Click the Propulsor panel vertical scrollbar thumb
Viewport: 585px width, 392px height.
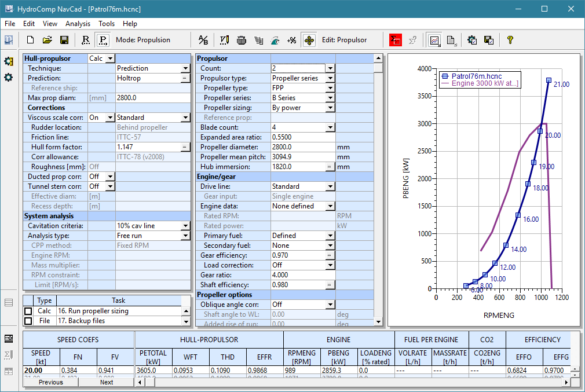click(378, 68)
